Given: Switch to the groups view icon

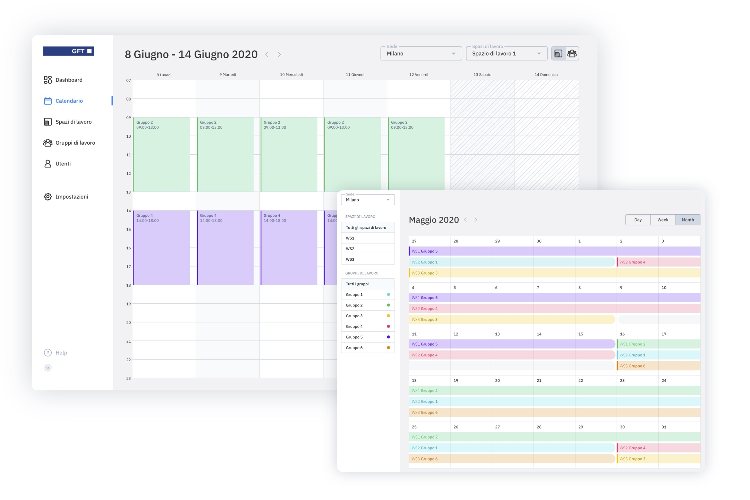Looking at the screenshot, I should [x=573, y=53].
